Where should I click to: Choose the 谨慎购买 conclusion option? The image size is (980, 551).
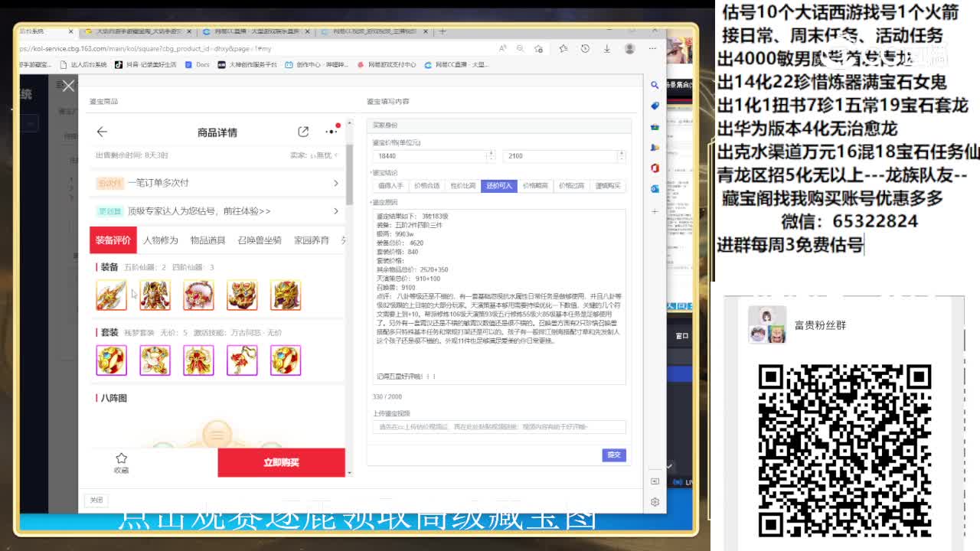608,186
